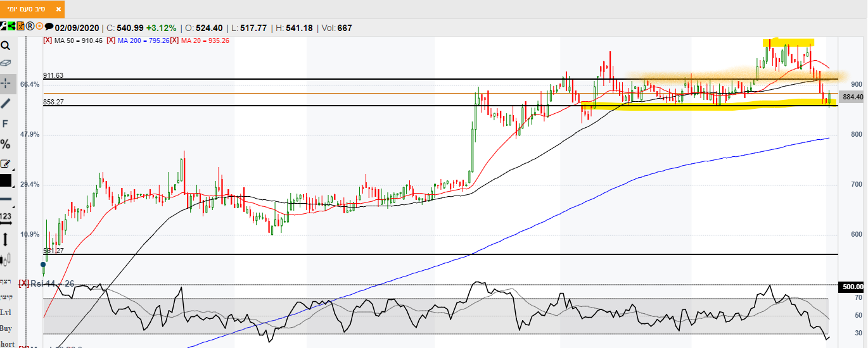Screen dimensions: 868x348
Task: Click the Buy marker tool
Action: pos(6,328)
